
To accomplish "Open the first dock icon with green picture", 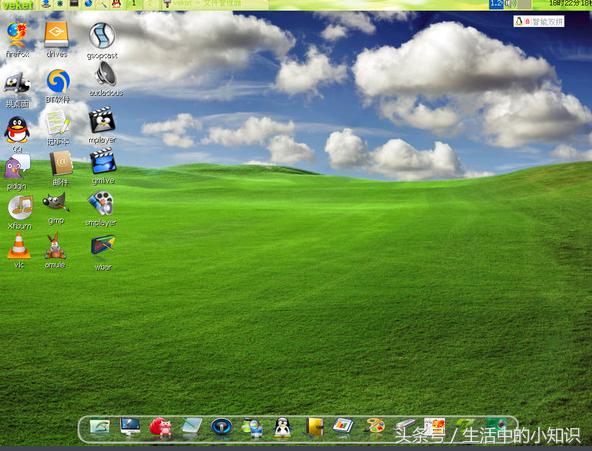I will pyautogui.click(x=100, y=428).
